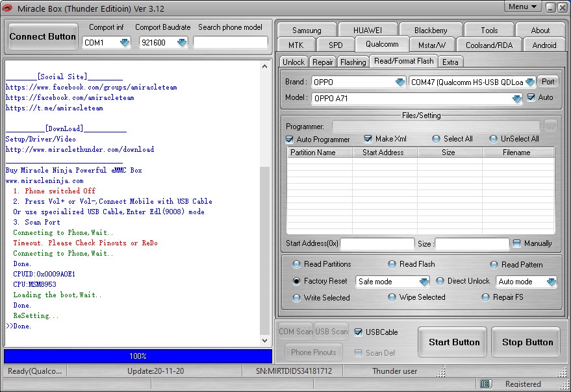
Task: Open the About tab
Action: click(x=540, y=31)
